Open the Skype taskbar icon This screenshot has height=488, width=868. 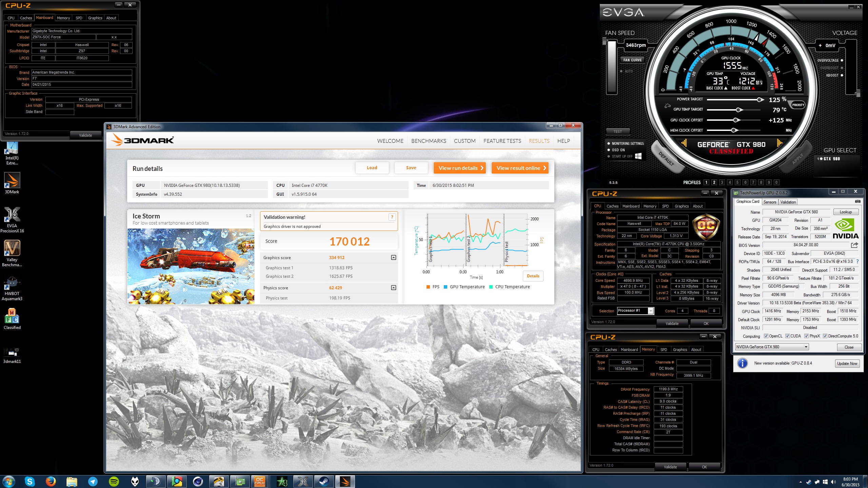click(x=30, y=481)
